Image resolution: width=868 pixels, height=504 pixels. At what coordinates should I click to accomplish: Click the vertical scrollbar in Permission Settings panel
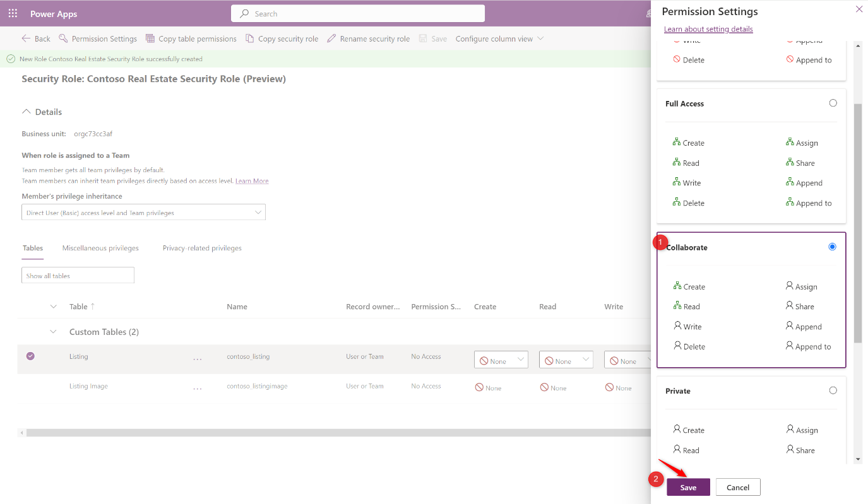[x=857, y=189]
